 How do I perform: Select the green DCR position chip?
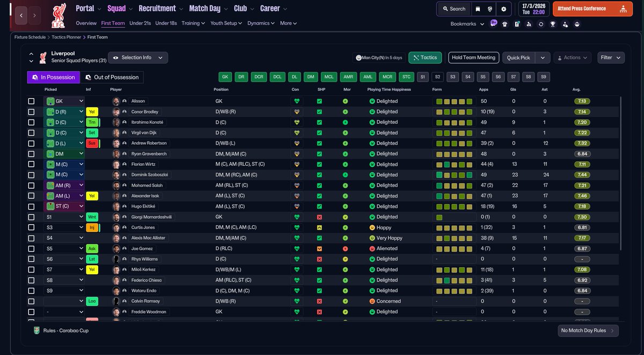click(259, 77)
